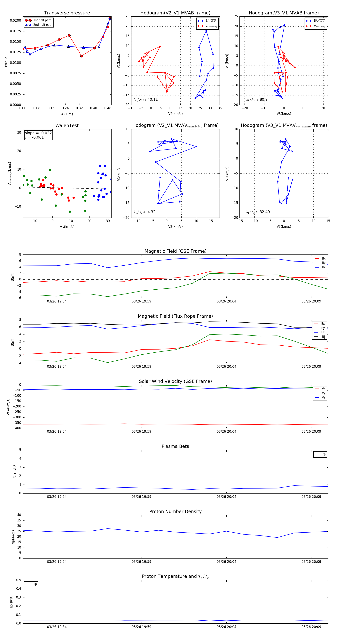Click the 'Hodogram (V2_V1 MVAV remaining frame)' title
This screenshot has height=644, width=351.
coord(175,125)
